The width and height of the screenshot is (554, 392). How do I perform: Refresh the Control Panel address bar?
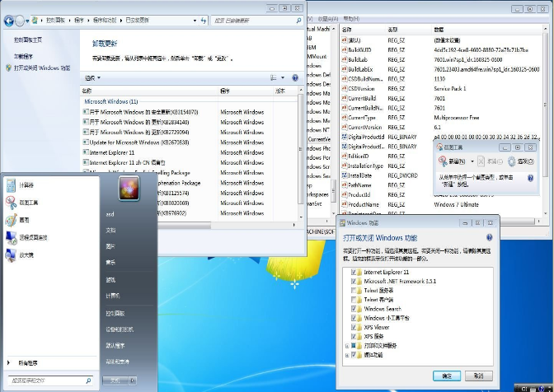pos(204,21)
